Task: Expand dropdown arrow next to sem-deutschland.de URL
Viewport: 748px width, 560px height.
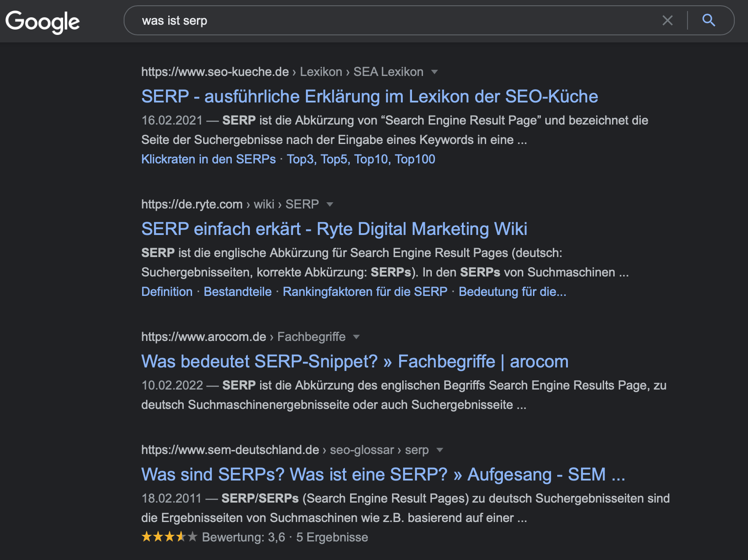Action: pos(439,450)
